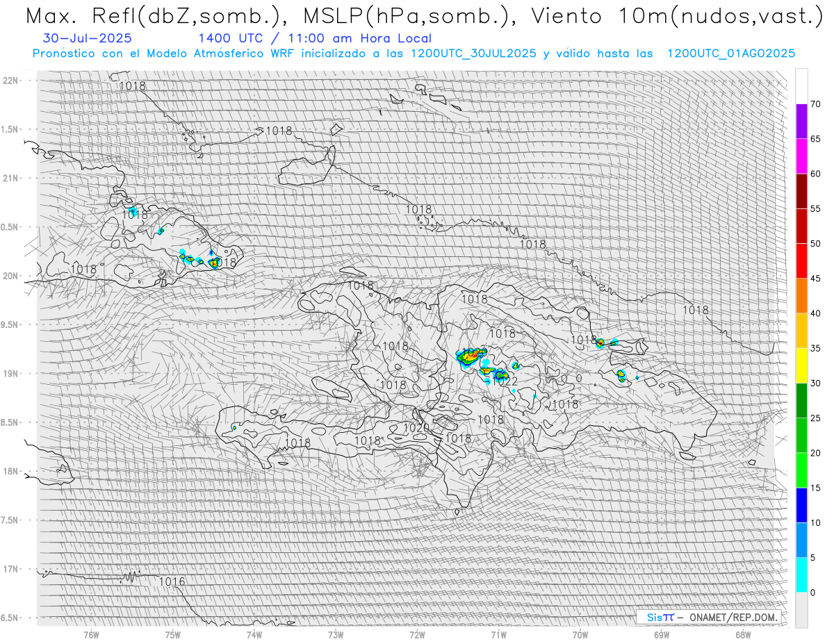Click the colorbar tick label '60'

tap(815, 174)
